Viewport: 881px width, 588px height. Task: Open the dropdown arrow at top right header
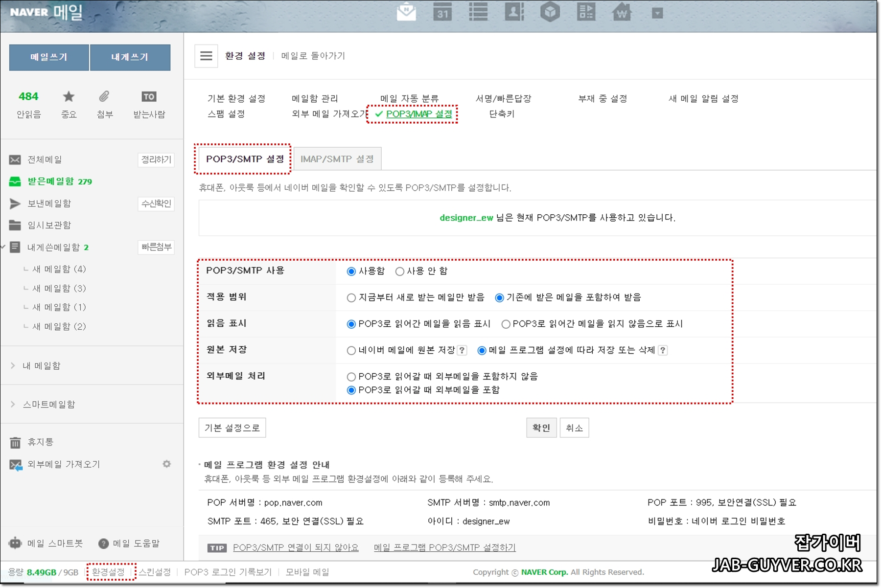click(x=657, y=12)
